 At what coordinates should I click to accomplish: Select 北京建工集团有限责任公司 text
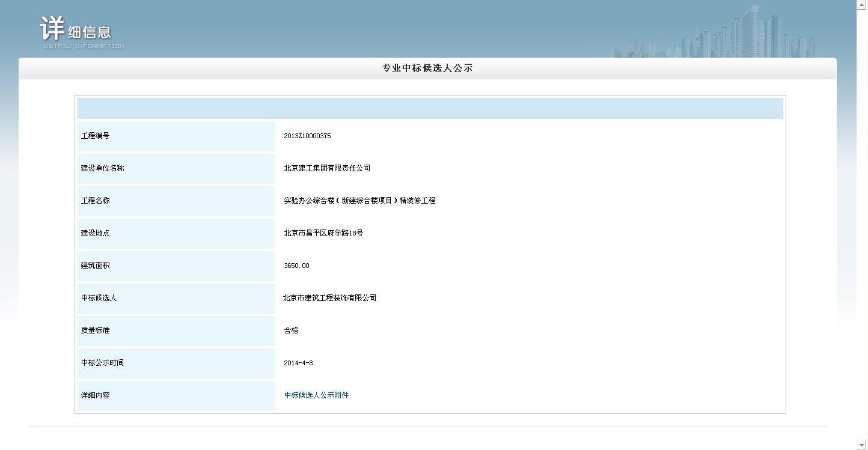click(327, 168)
